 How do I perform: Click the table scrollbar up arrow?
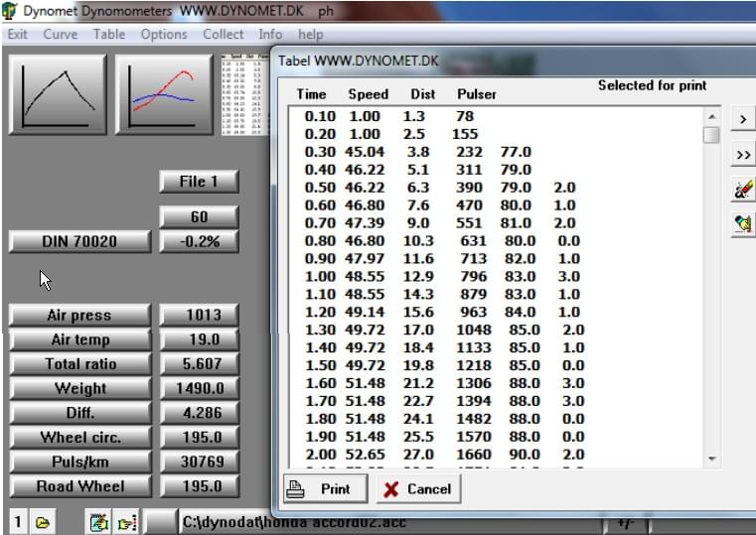[x=711, y=116]
